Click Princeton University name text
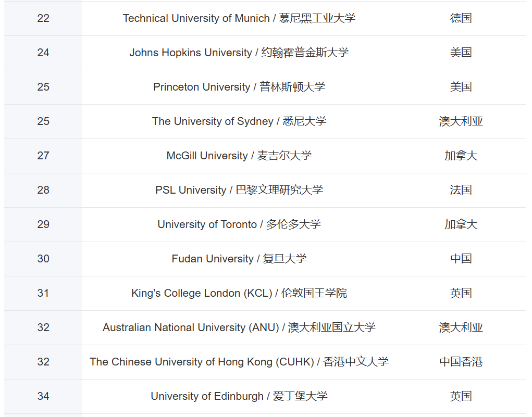This screenshot has width=532, height=417. point(239,87)
